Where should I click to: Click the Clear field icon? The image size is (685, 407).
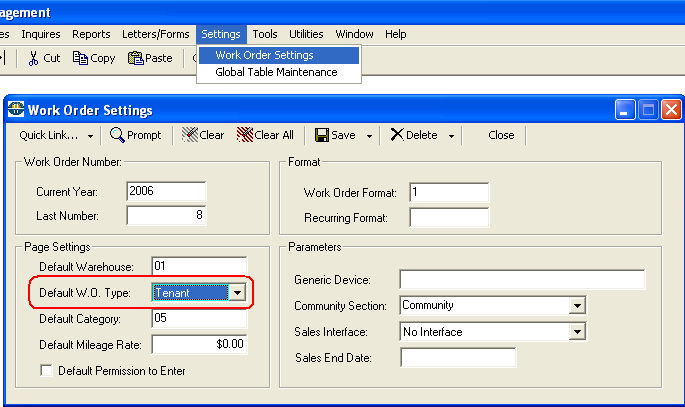tap(190, 135)
